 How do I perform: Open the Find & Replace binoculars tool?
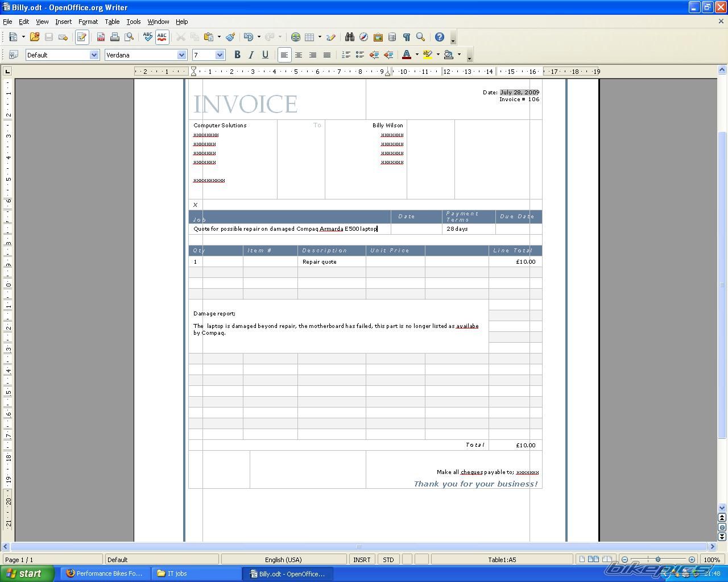click(349, 37)
